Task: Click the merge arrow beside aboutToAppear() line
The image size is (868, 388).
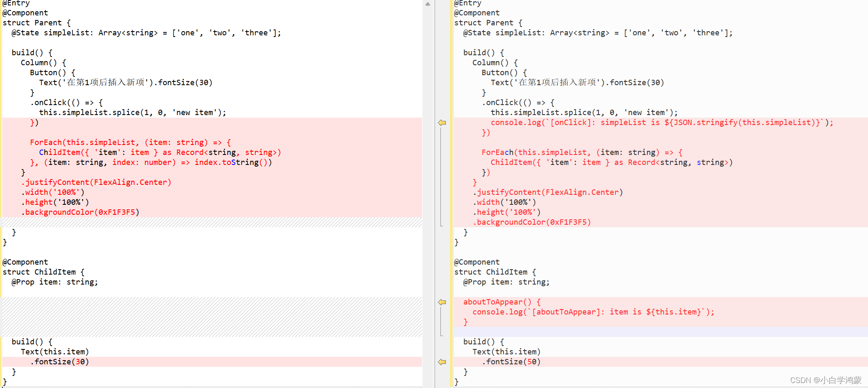Action: pyautogui.click(x=442, y=302)
